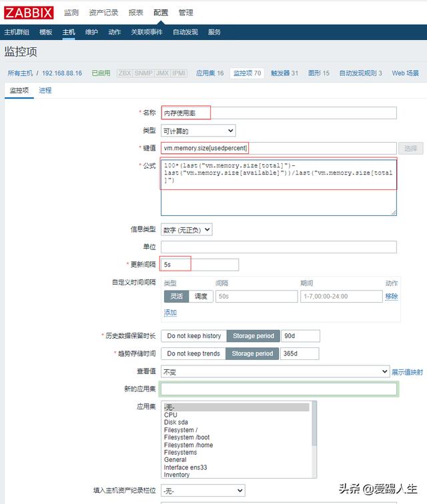Click 移除 custom interval link
This screenshot has height=504, width=427.
click(x=392, y=297)
